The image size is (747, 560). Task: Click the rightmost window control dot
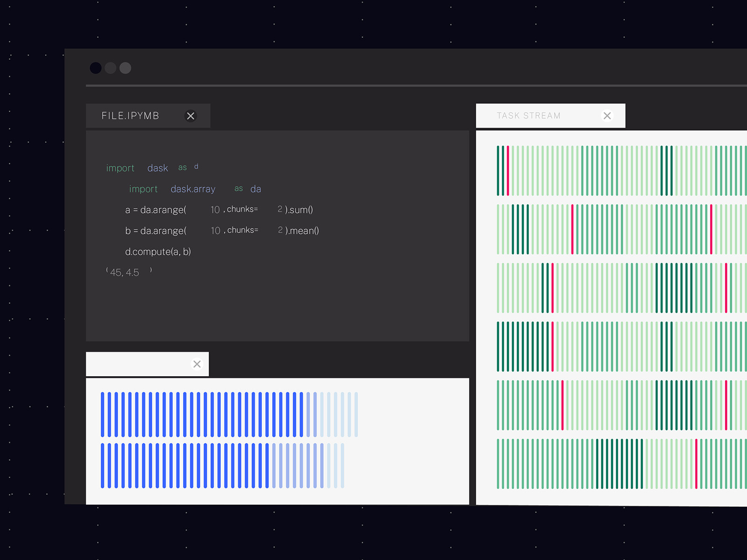(x=125, y=68)
